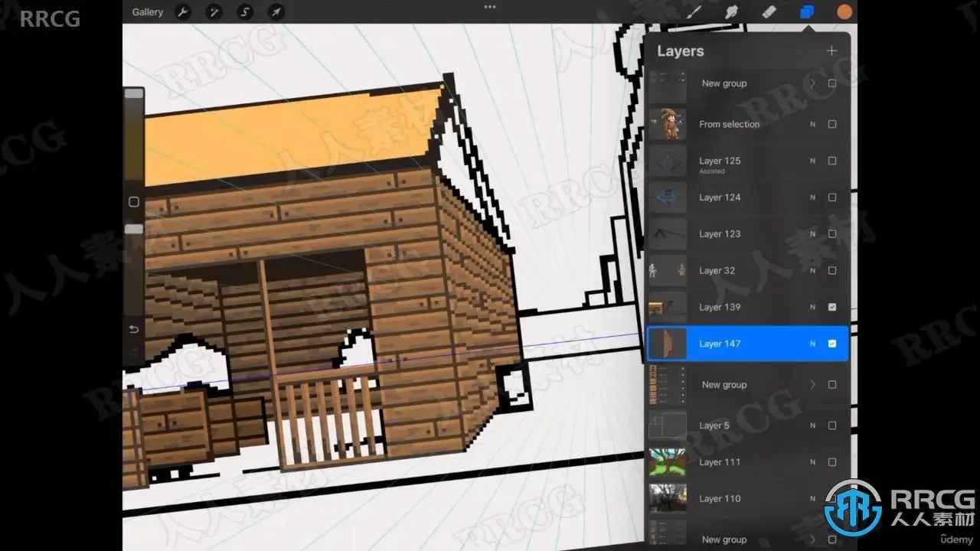Screen dimensions: 980x551
Task: Tap the Layer 147 thumbnail
Action: click(668, 344)
